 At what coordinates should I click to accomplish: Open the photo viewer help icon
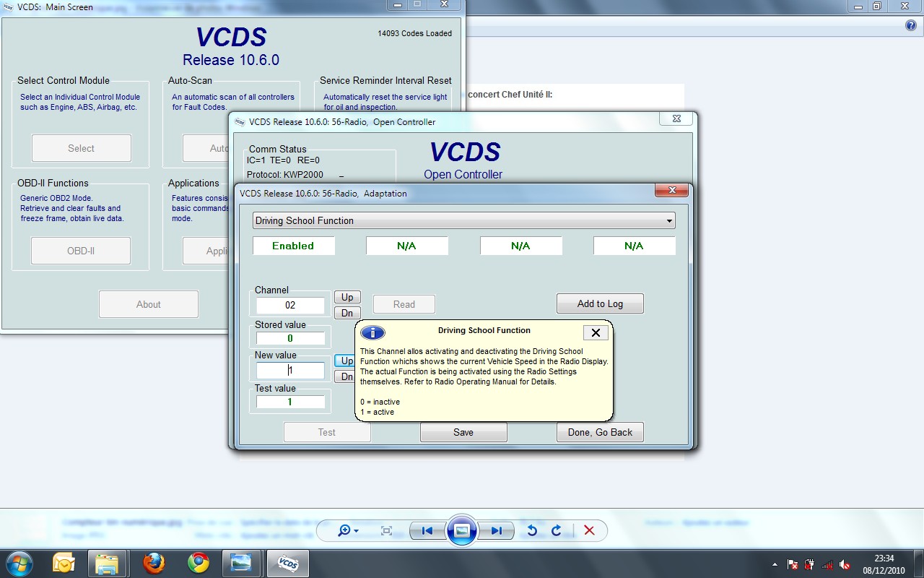[910, 25]
